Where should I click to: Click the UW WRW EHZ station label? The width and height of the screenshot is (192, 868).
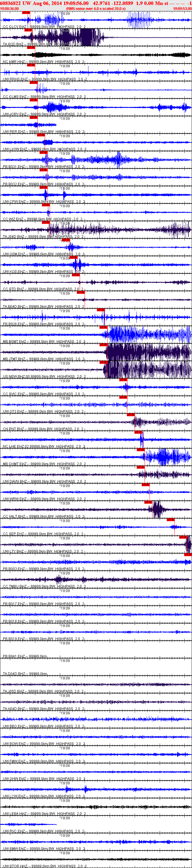click(x=44, y=499)
